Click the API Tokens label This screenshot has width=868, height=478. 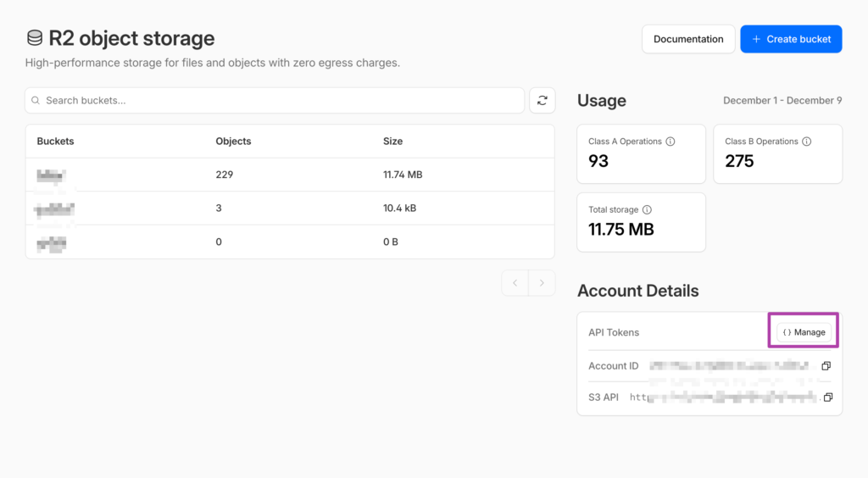tap(614, 332)
